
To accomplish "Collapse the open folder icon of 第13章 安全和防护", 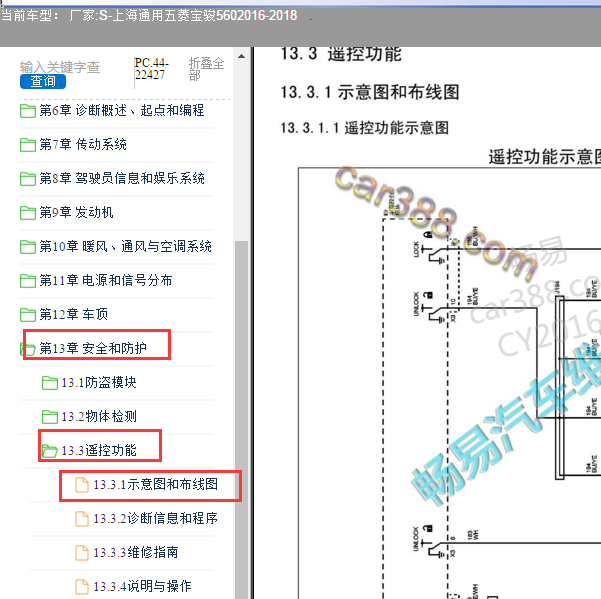I will click(28, 349).
